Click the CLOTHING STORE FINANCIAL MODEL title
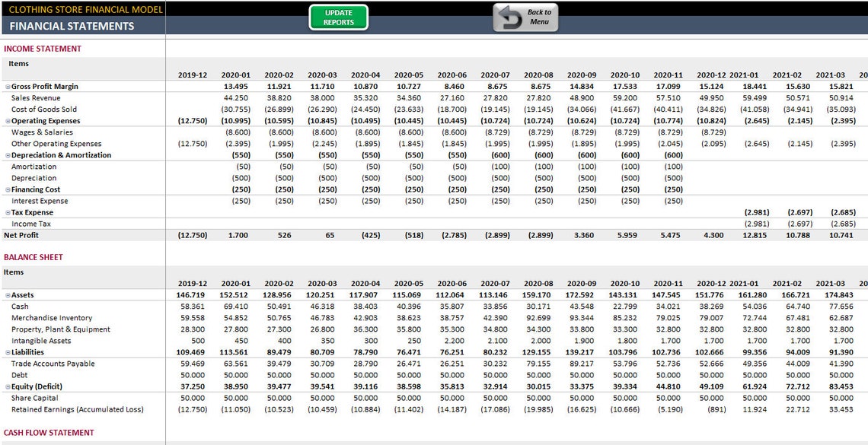 [x=84, y=9]
